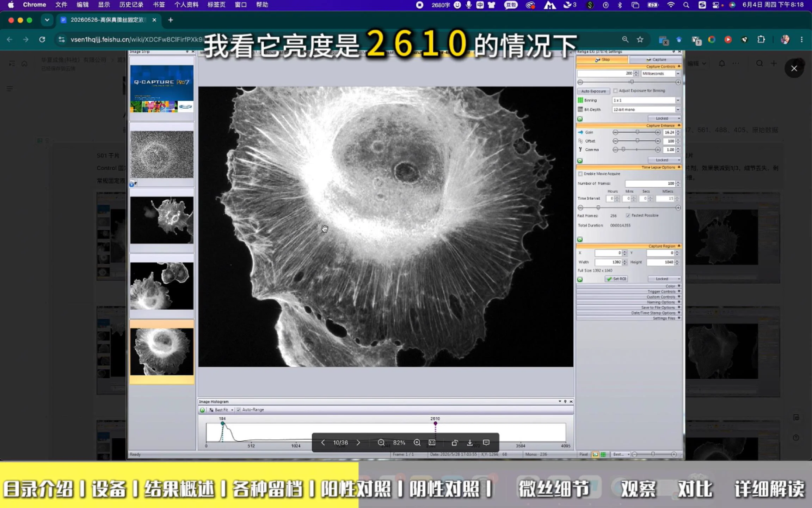Expand the Save to File Options section
The width and height of the screenshot is (812, 508).
click(629, 307)
